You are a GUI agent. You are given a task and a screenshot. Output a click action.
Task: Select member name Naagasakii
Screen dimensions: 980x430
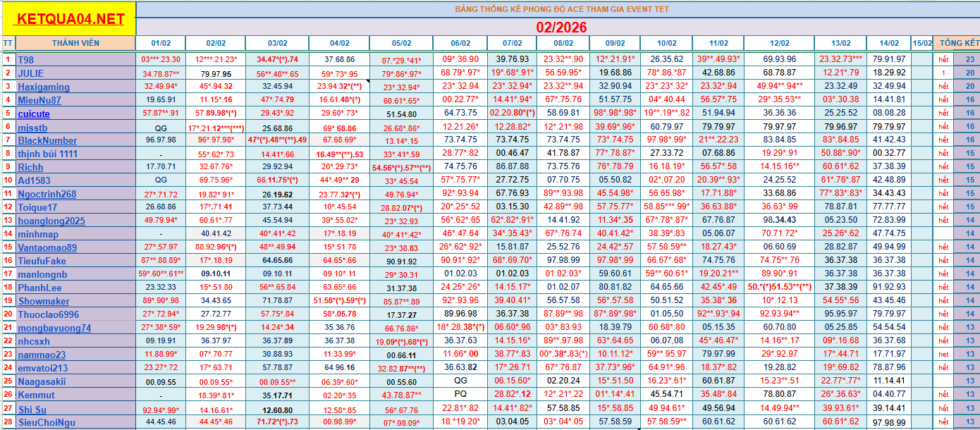coord(42,381)
